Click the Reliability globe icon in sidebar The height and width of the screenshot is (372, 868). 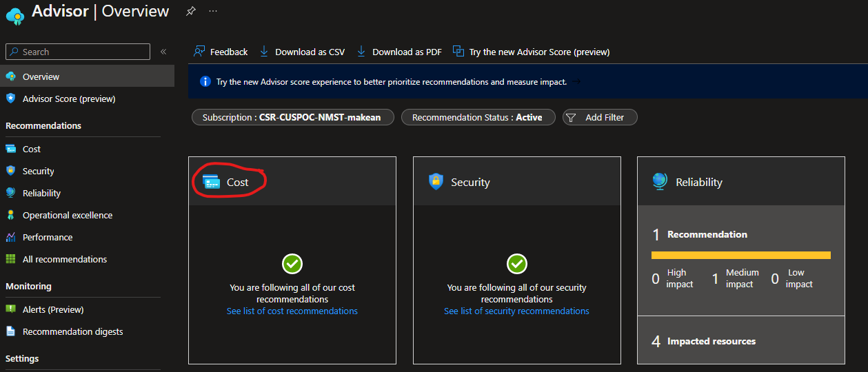(x=10, y=193)
